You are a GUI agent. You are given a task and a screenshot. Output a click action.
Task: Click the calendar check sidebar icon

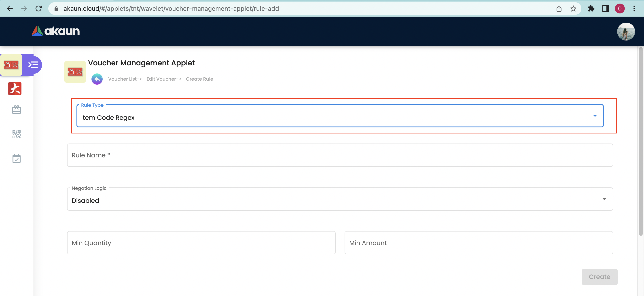coord(17,159)
